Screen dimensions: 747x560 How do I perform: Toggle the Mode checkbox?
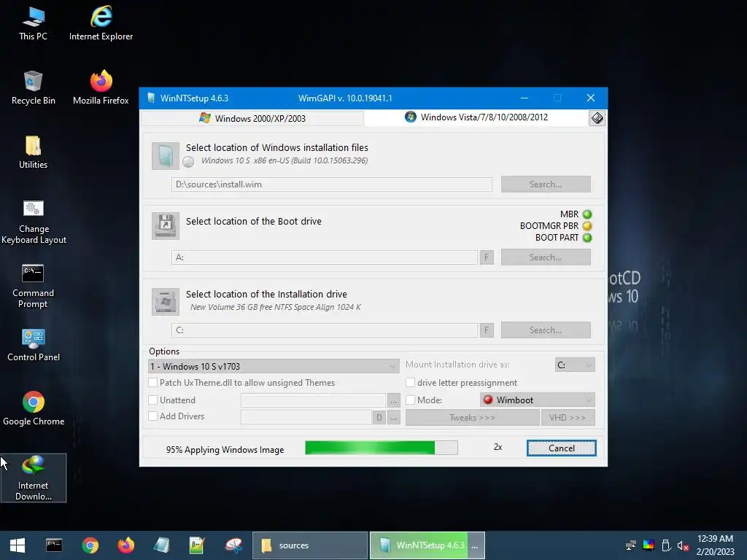[x=410, y=400]
